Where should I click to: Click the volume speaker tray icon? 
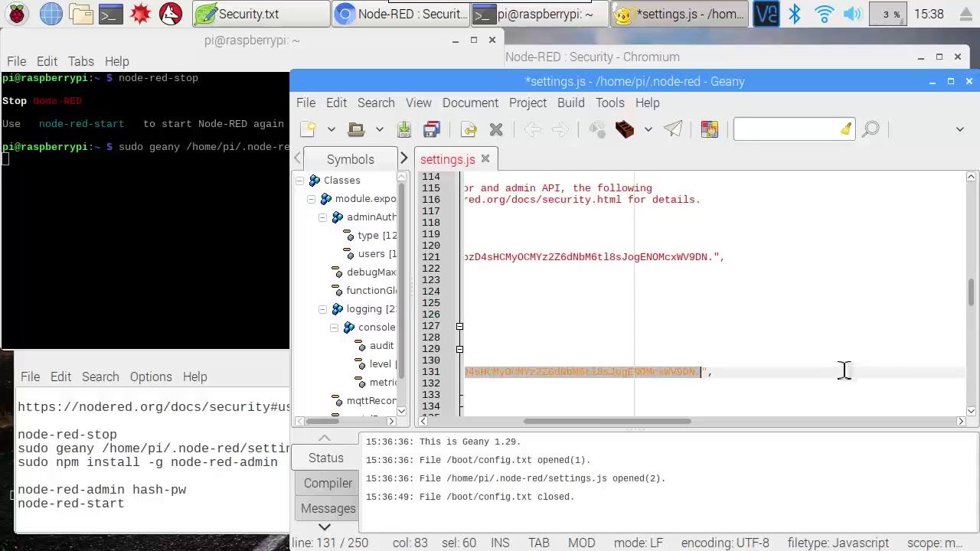pyautogui.click(x=852, y=14)
